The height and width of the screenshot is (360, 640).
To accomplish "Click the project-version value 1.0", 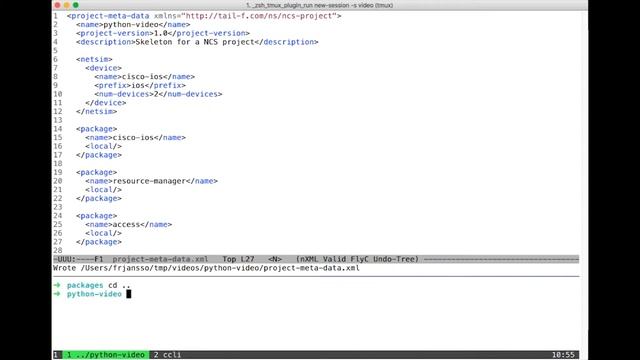I will click(x=160, y=33).
